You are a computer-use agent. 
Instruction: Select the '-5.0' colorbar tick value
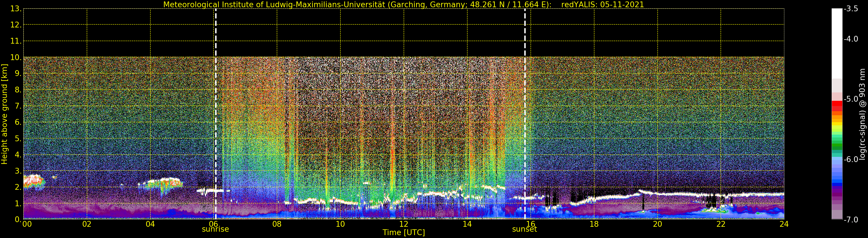851,99
